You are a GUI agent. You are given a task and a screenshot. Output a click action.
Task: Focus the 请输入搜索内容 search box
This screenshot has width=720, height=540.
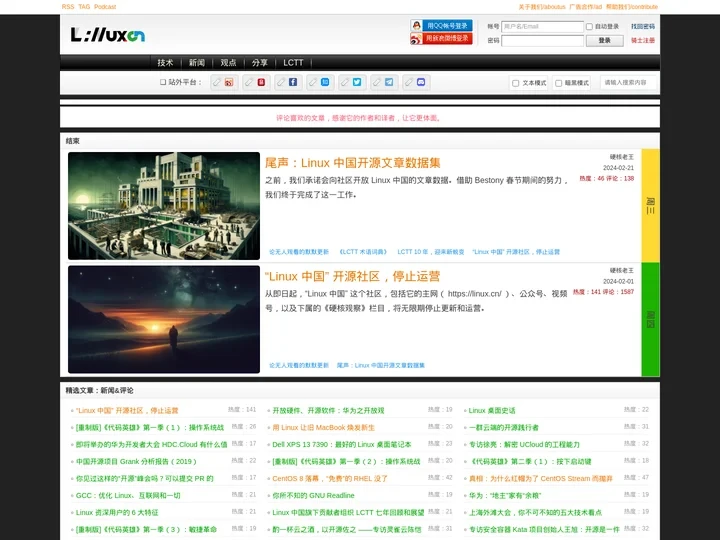pos(629,83)
